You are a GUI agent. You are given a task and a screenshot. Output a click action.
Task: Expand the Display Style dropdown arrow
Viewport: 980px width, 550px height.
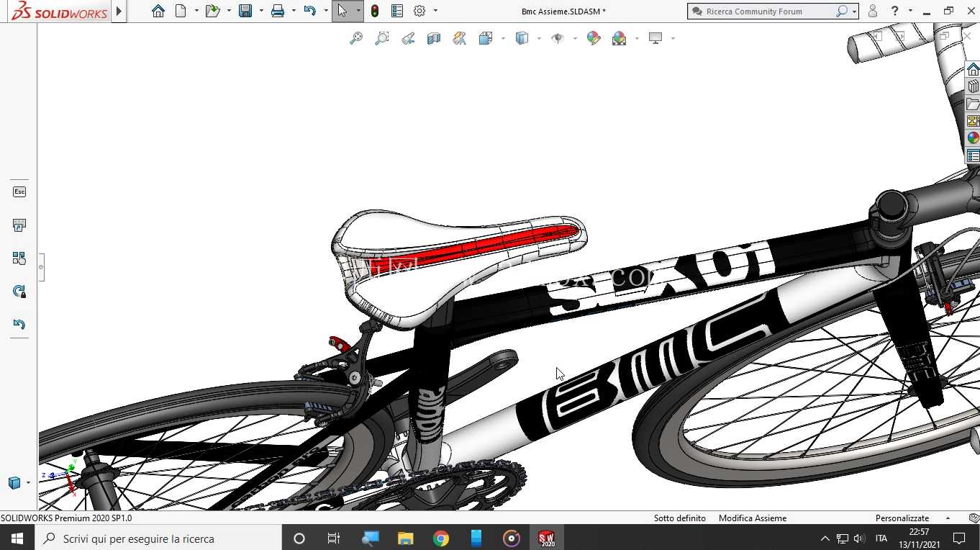tap(539, 38)
